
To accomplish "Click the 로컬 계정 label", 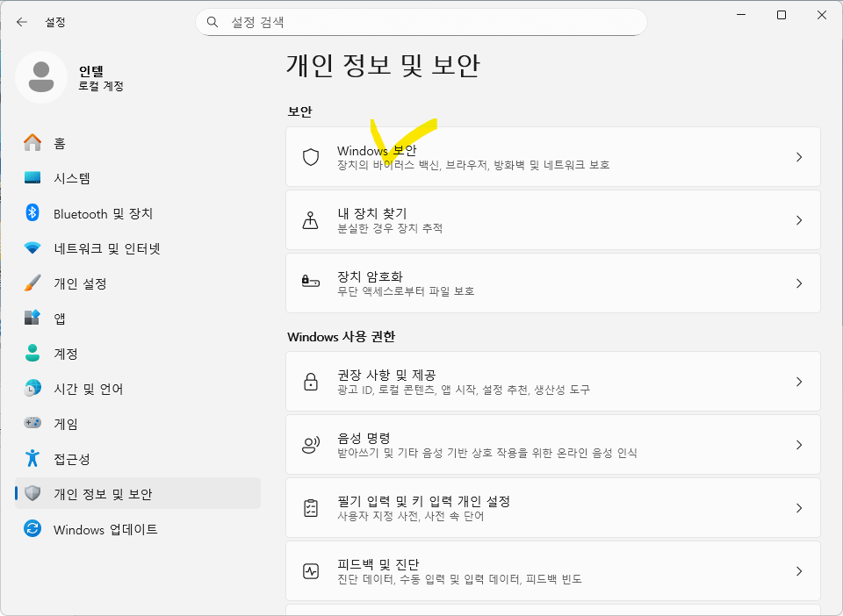I will (101, 86).
